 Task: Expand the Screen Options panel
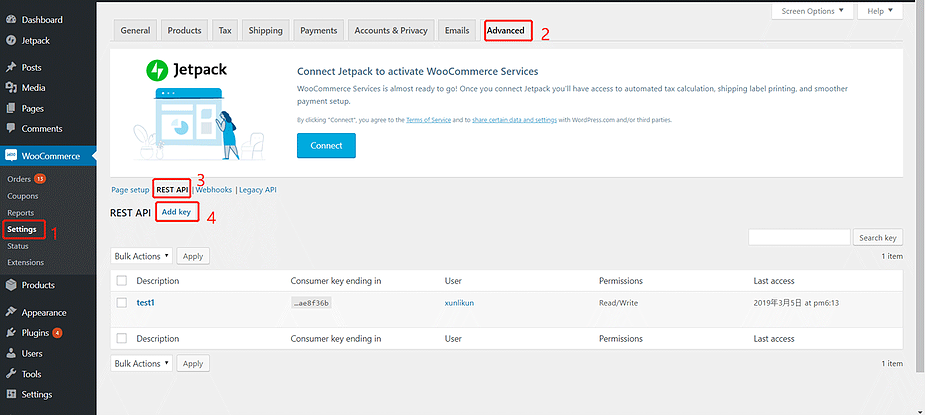coord(813,11)
